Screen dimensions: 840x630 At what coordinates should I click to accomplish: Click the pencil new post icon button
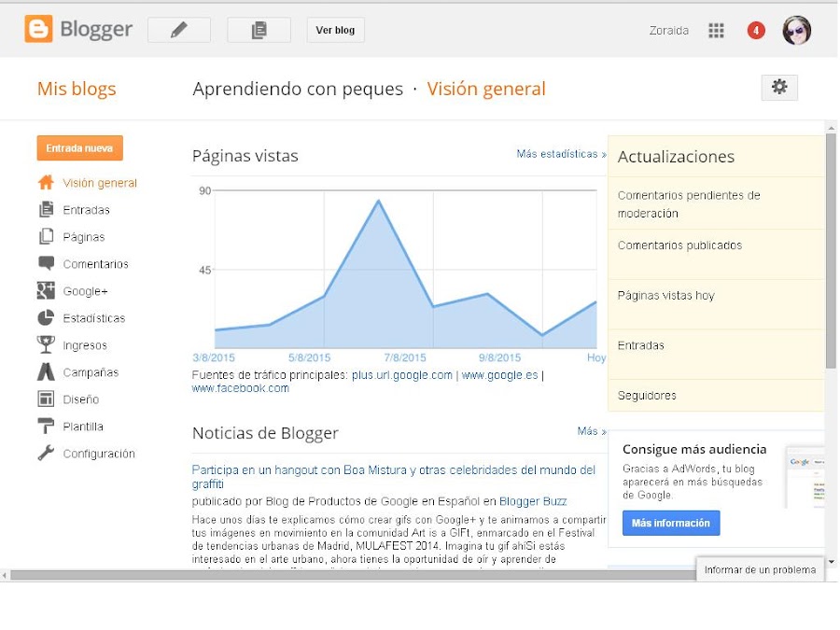click(x=179, y=30)
